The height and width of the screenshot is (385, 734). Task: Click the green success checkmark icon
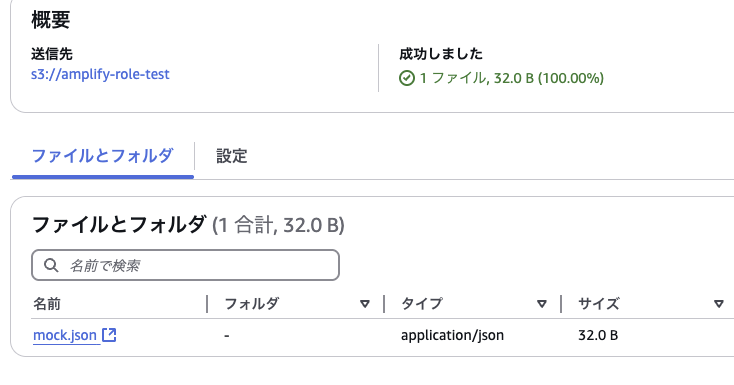407,78
